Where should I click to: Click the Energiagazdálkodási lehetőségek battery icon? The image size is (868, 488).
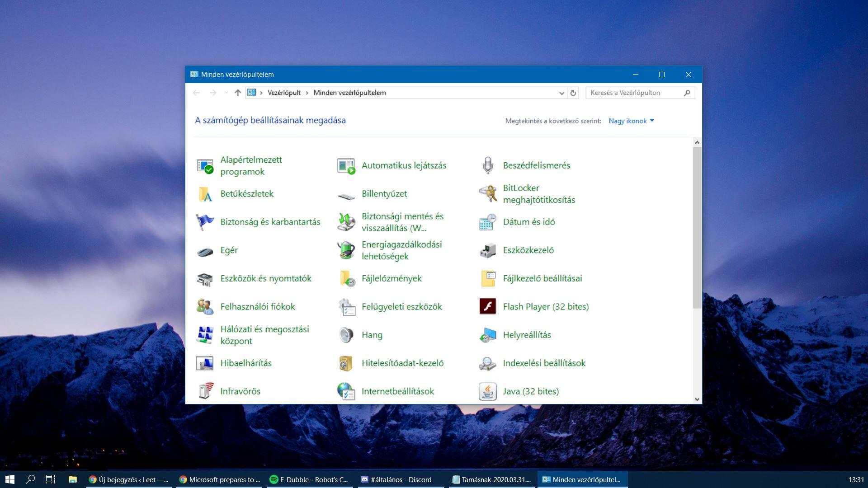point(346,250)
